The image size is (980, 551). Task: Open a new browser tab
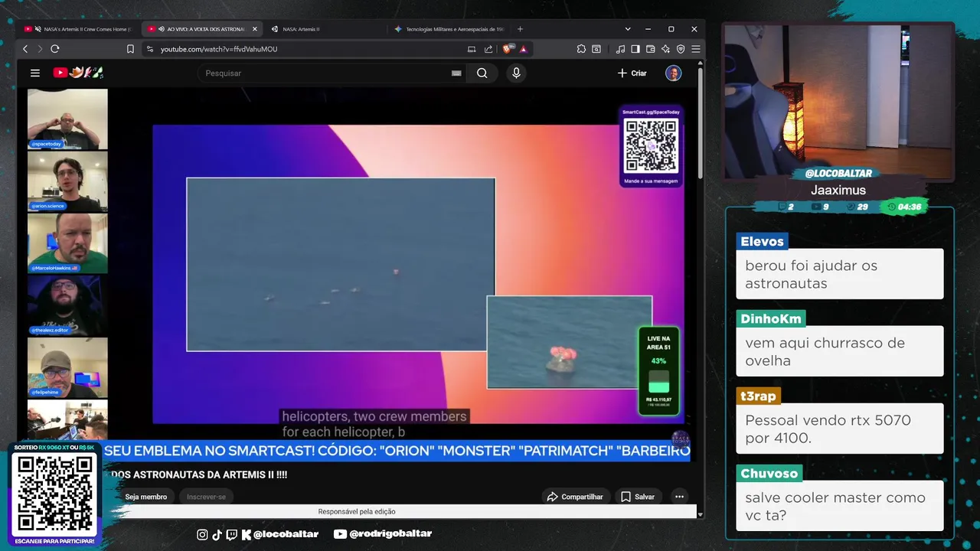[521, 29]
